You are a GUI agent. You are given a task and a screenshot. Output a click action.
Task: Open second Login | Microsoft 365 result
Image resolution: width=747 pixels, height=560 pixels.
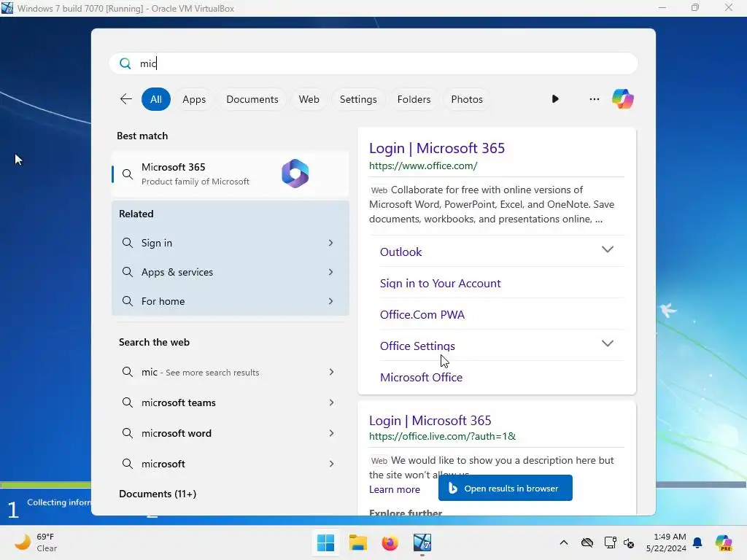coord(430,421)
